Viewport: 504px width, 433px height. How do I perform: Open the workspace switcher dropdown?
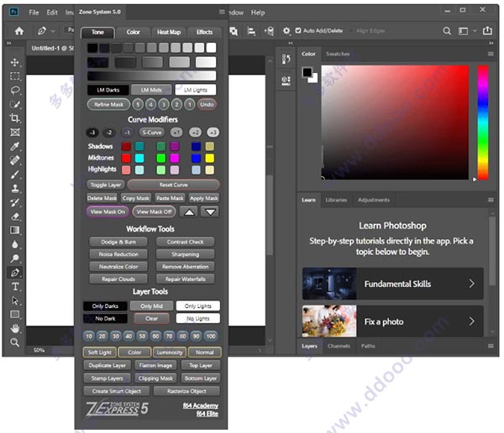[x=475, y=31]
